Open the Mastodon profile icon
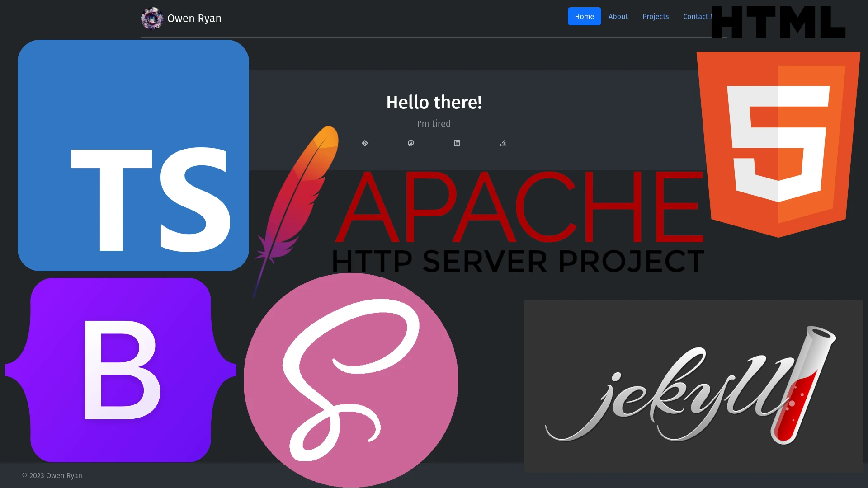868x488 pixels. pos(411,143)
